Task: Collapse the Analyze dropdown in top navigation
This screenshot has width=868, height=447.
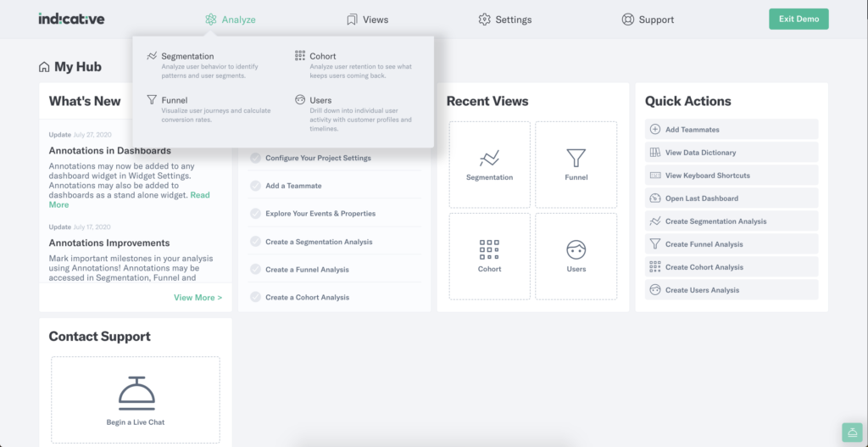Action: (231, 20)
